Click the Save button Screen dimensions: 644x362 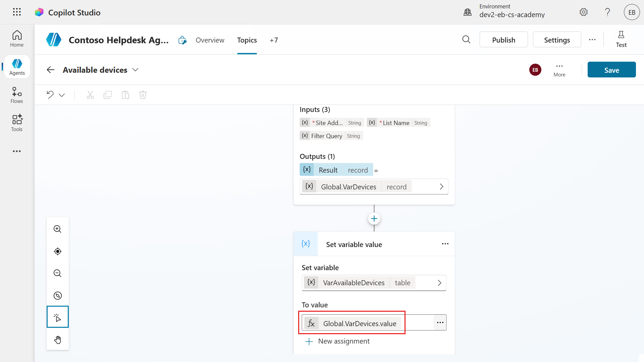pos(611,70)
